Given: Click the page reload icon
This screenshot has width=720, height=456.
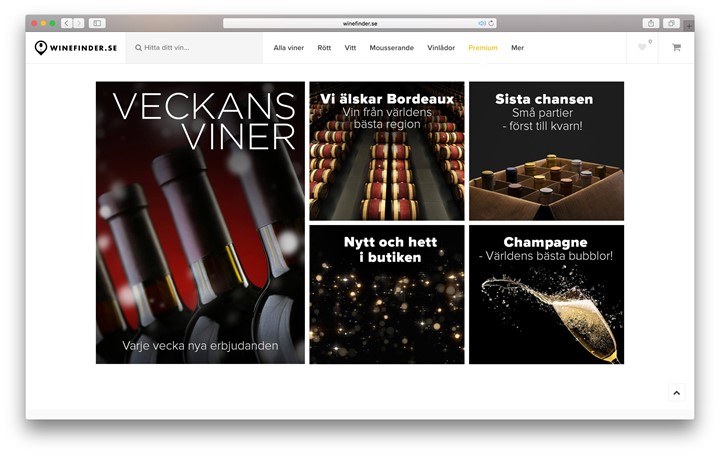Looking at the screenshot, I should (491, 23).
